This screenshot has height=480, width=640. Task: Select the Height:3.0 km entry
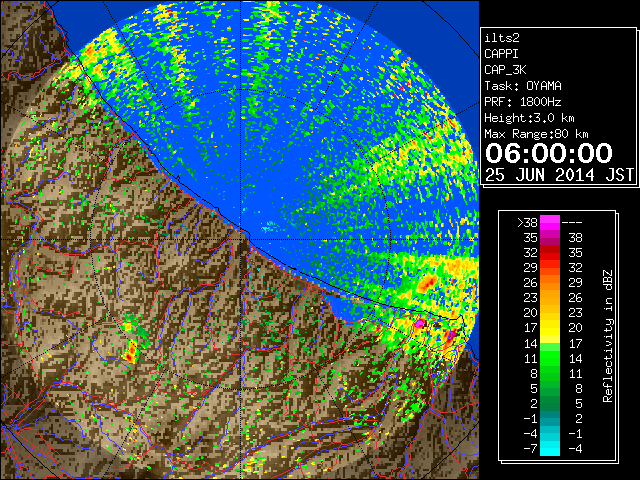(x=529, y=118)
